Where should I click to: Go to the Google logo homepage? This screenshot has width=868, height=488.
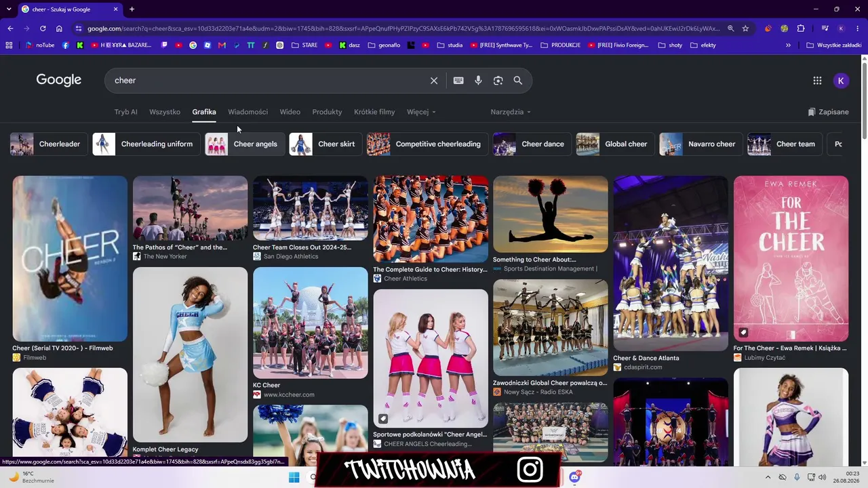(59, 80)
